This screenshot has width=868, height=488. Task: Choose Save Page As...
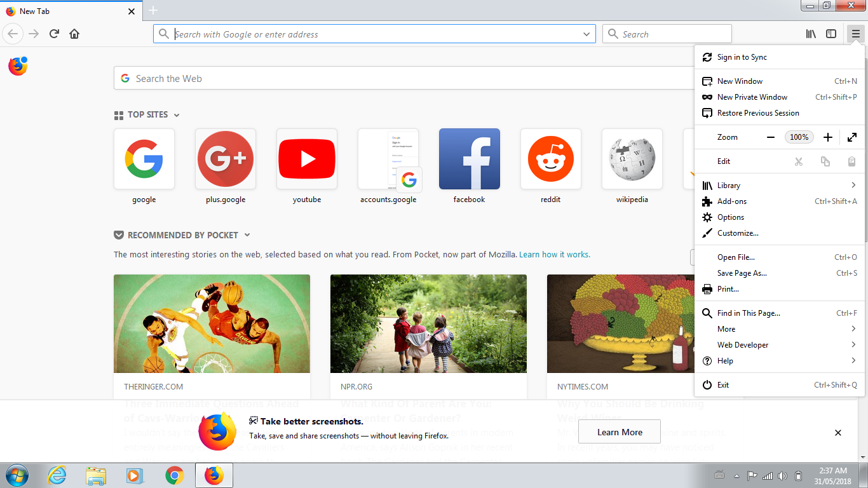click(780, 273)
